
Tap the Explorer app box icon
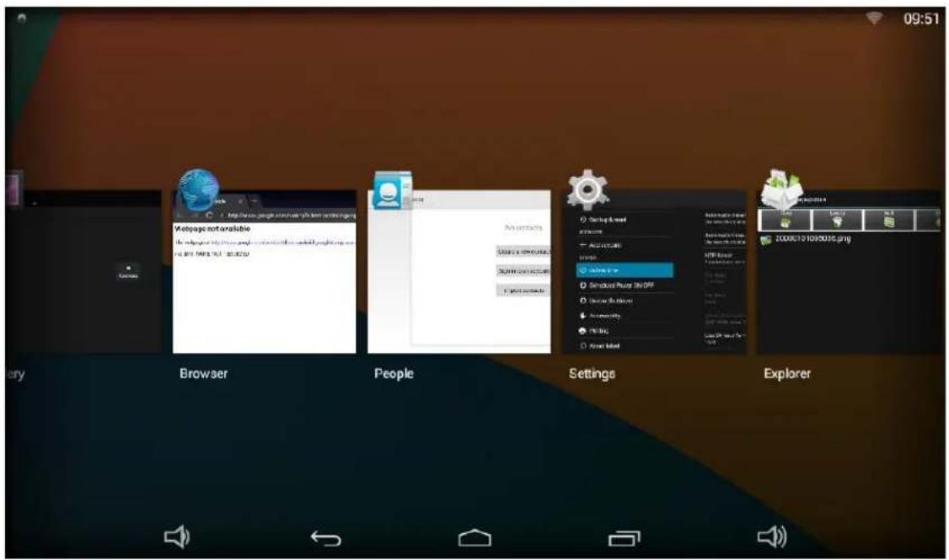click(x=781, y=189)
